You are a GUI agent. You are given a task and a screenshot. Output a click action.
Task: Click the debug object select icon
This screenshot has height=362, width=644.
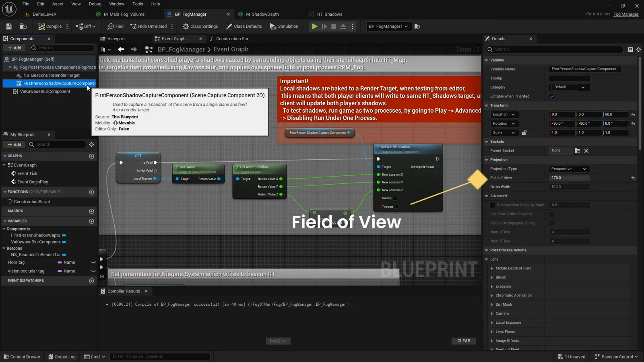click(417, 27)
